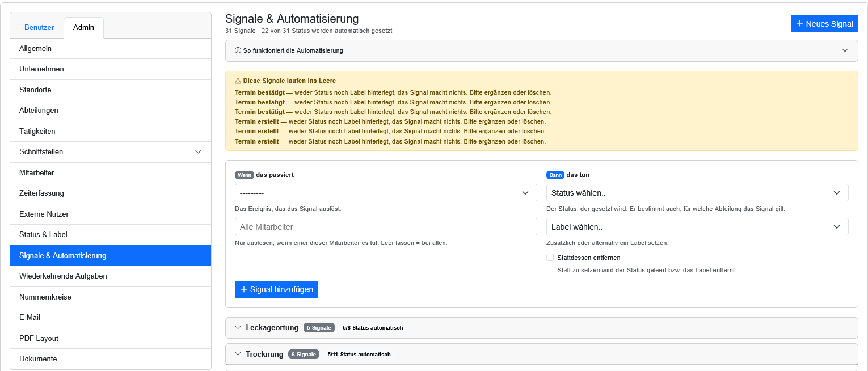Click the 'Leckageortung' group title
Screen dimensions: 868x371
click(272, 328)
